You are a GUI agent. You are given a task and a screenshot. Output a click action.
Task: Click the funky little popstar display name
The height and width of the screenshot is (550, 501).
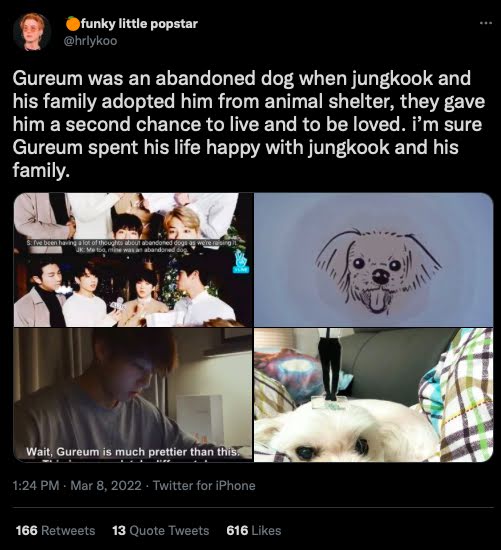(x=139, y=24)
